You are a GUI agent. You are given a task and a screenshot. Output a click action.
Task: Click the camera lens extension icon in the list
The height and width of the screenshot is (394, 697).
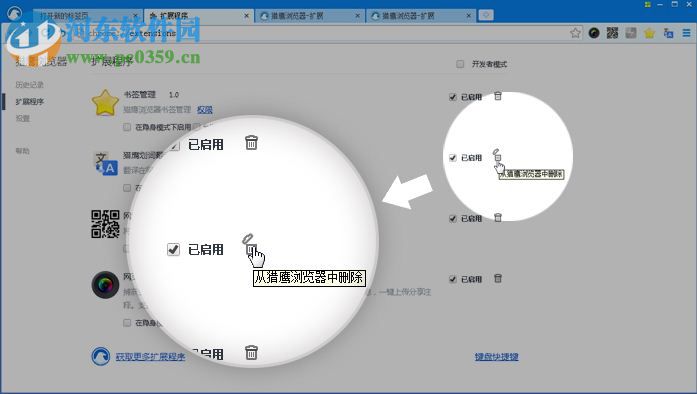click(x=105, y=285)
